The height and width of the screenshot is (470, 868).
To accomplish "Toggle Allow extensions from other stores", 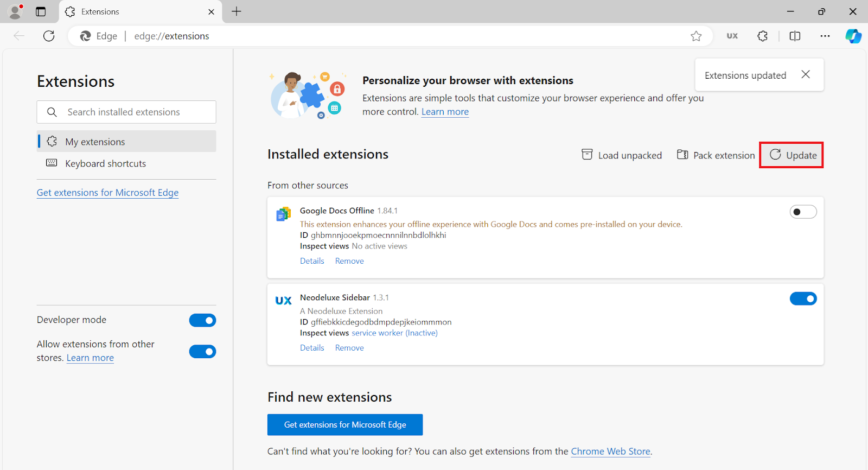I will coord(202,352).
